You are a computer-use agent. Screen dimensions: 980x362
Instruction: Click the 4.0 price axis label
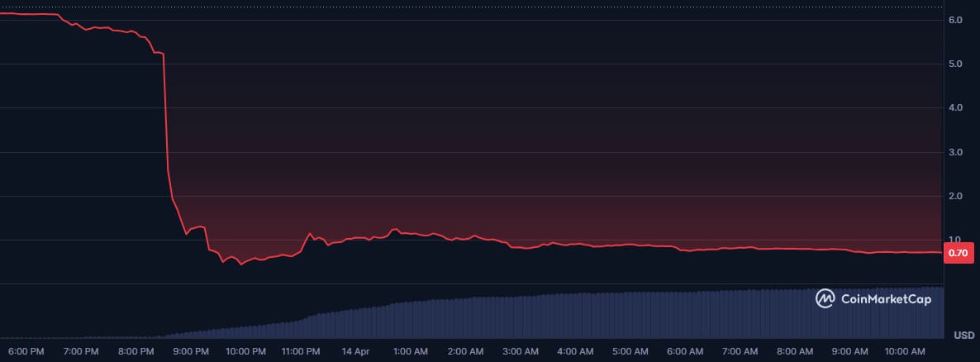pyautogui.click(x=955, y=107)
